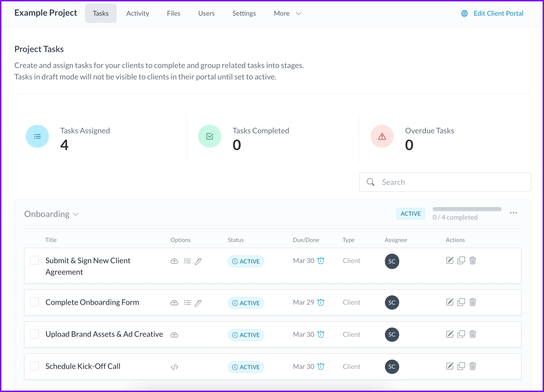Click the embed code icon on Schedule Kick-Off Call

[x=174, y=367]
